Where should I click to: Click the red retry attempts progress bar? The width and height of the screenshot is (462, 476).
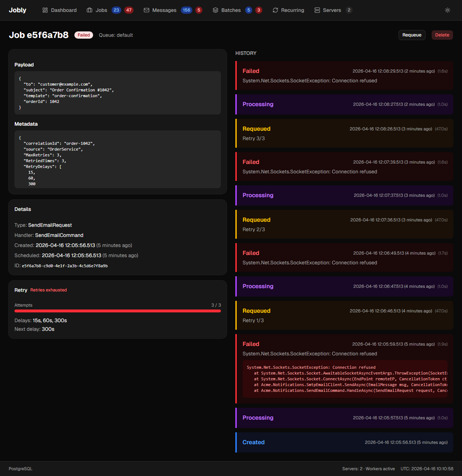(118, 311)
